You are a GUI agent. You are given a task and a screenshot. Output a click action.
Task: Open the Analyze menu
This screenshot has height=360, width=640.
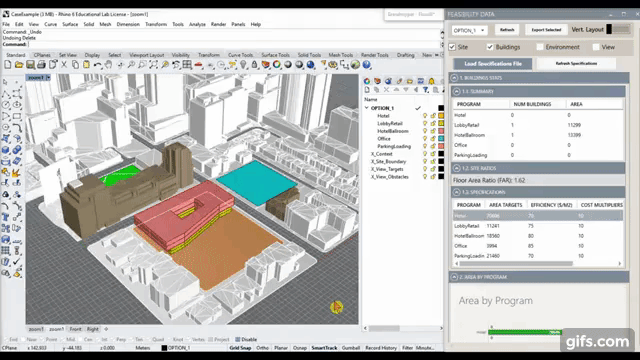point(197,24)
